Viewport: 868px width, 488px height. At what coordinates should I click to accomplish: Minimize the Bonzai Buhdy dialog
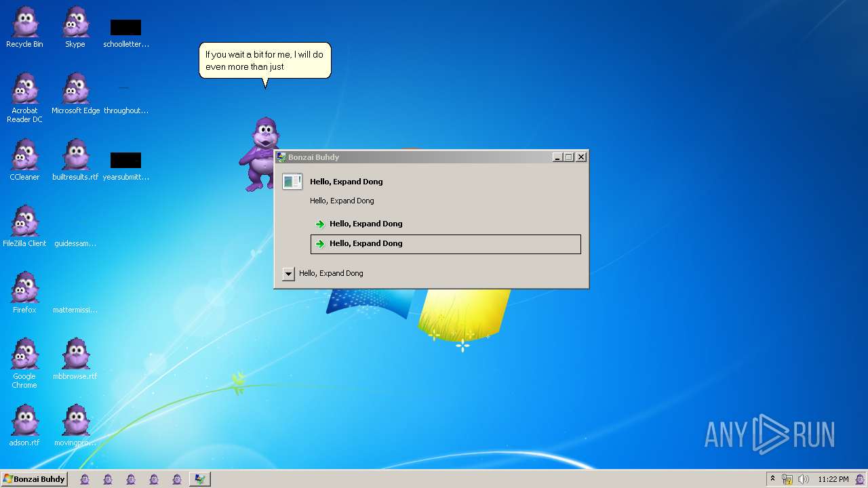point(557,157)
